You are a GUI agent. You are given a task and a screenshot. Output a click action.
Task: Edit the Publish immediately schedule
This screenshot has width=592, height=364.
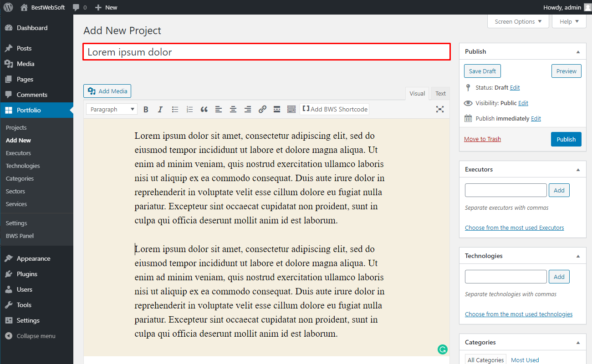536,118
